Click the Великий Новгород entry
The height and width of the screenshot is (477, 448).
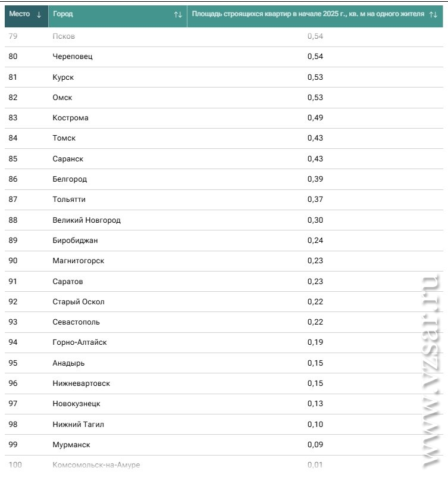86,220
